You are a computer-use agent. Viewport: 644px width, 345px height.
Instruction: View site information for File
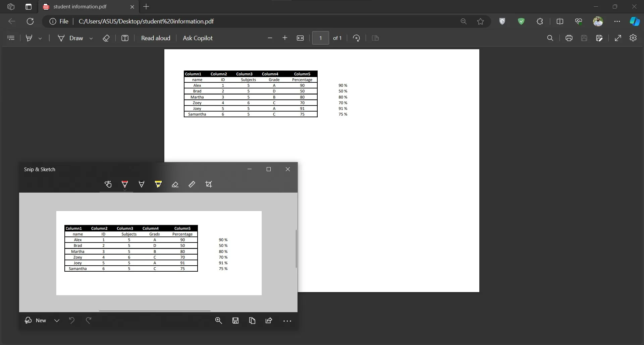click(59, 21)
